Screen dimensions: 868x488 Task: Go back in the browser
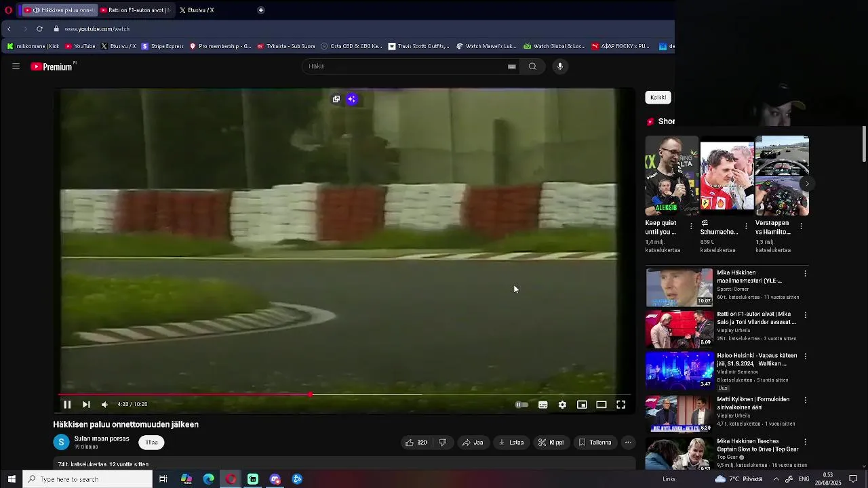(9, 29)
